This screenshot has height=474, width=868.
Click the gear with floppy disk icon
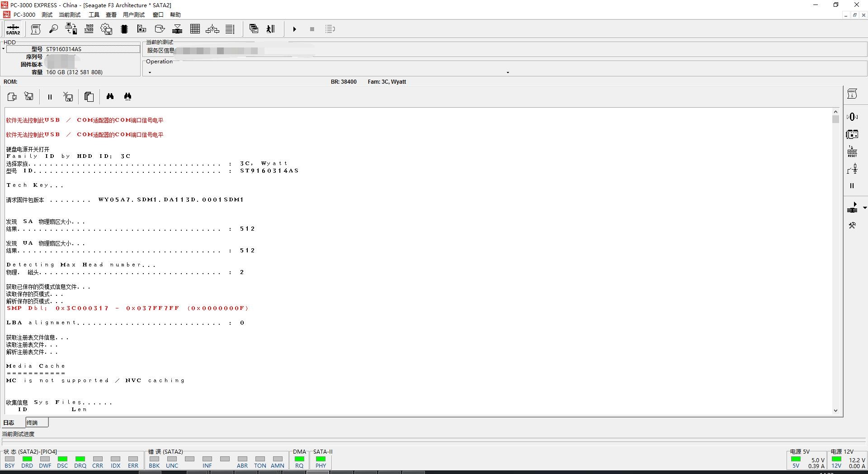coord(106,29)
